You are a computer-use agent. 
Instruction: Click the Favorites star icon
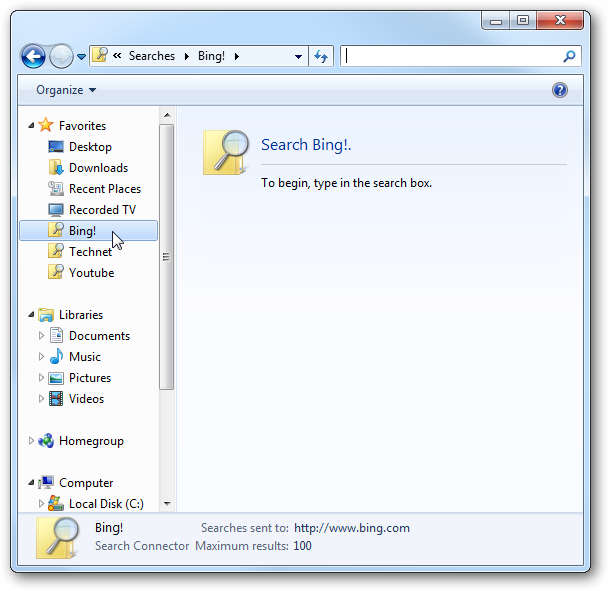click(x=46, y=125)
